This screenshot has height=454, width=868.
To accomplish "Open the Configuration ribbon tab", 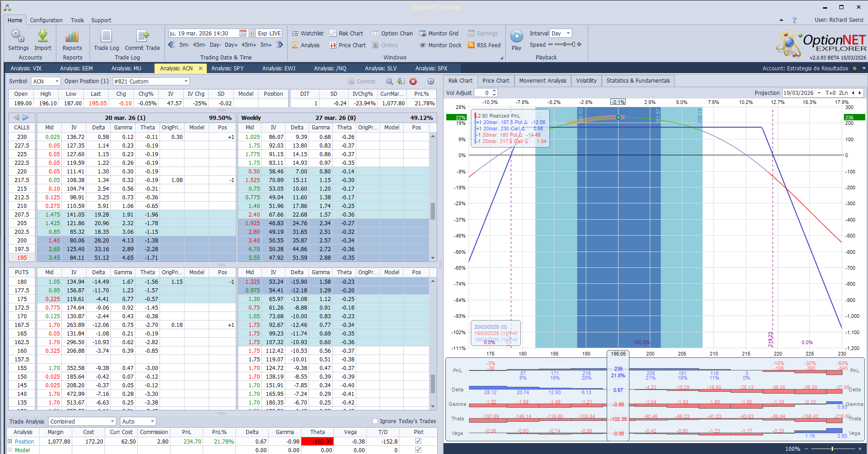I will [x=46, y=20].
